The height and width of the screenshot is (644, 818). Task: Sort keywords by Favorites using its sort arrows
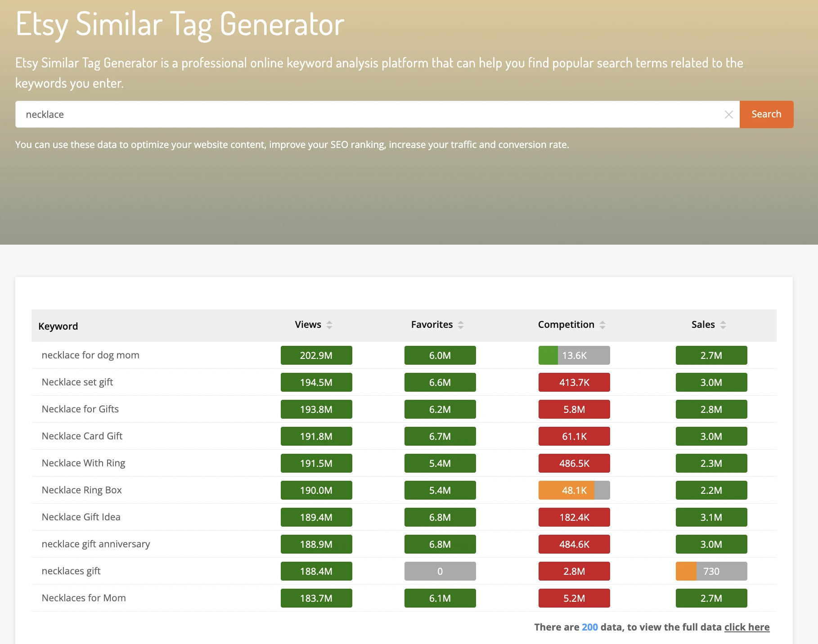click(x=461, y=324)
